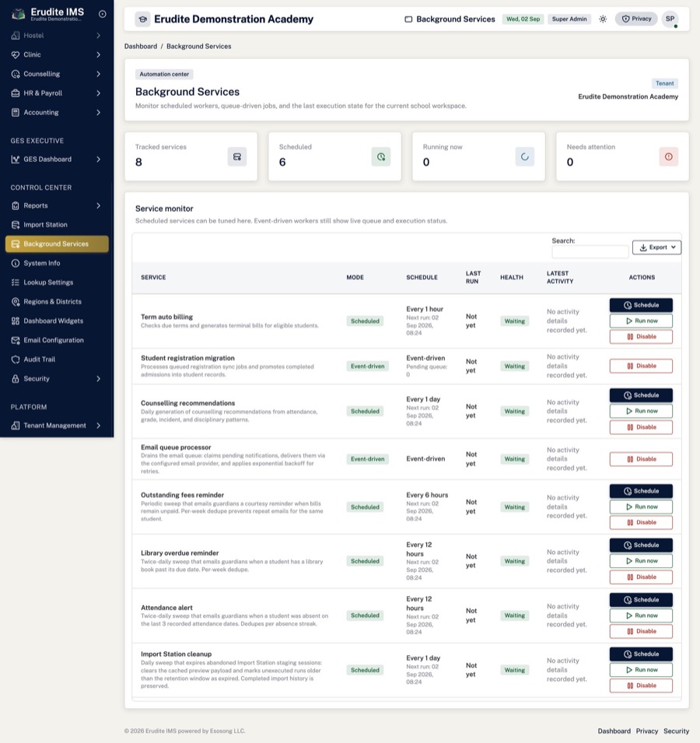This screenshot has width=700, height=743.
Task: Open System Info menu item
Action: (x=57, y=263)
